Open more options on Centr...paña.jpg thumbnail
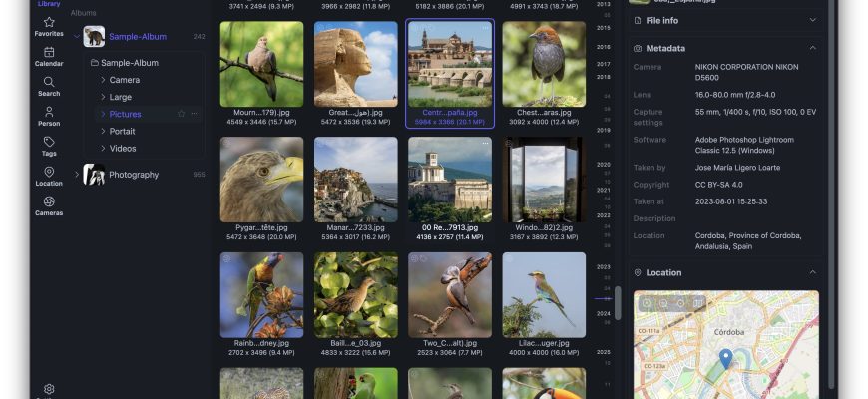The image size is (868, 399). 486,28
